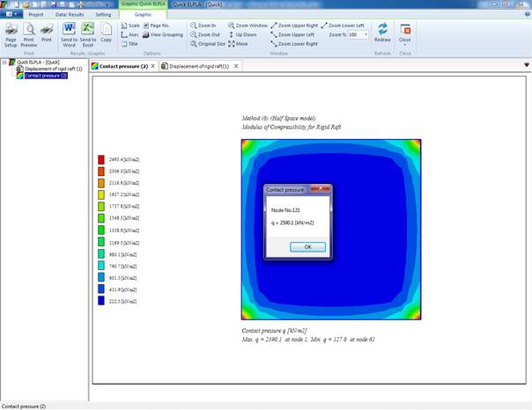Select the Move tool
The image size is (532, 410).
(x=238, y=44)
